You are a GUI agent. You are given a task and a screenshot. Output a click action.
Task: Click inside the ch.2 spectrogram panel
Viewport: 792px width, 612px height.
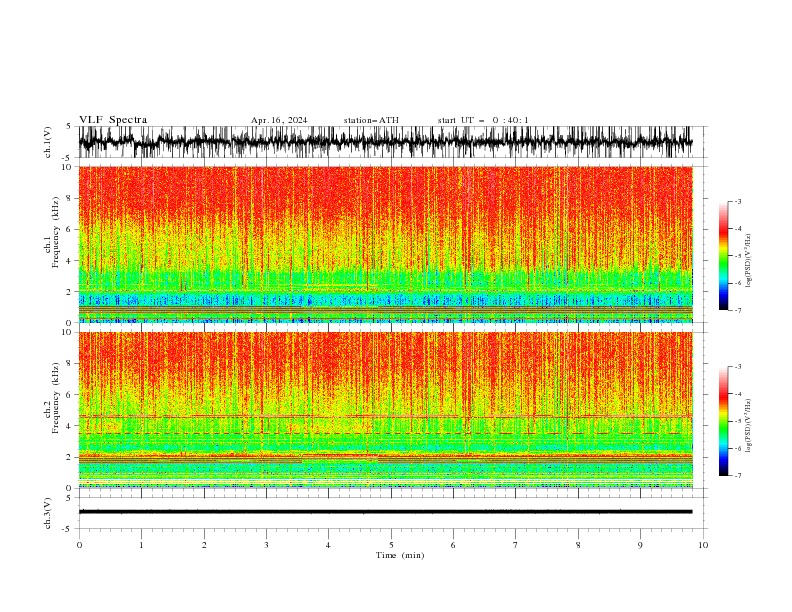coord(385,410)
